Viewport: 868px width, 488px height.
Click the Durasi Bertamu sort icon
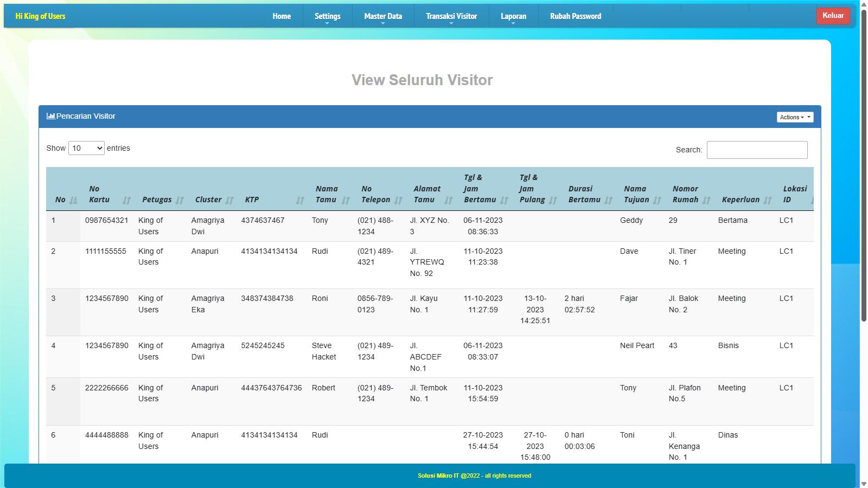pyautogui.click(x=608, y=200)
